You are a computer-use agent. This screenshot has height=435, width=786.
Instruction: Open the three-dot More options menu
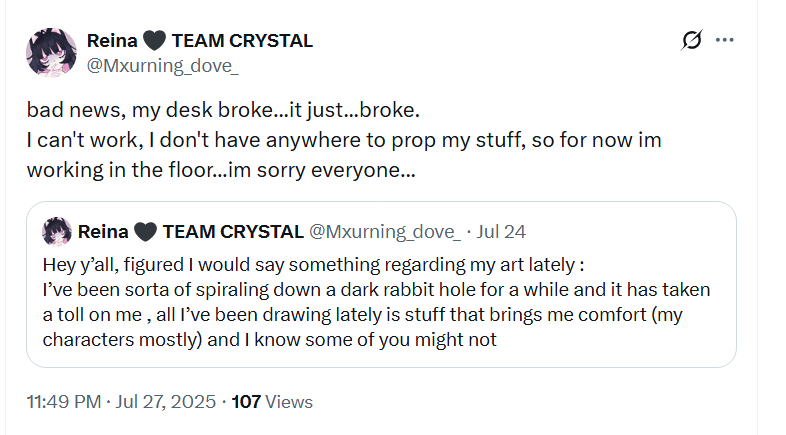(725, 41)
